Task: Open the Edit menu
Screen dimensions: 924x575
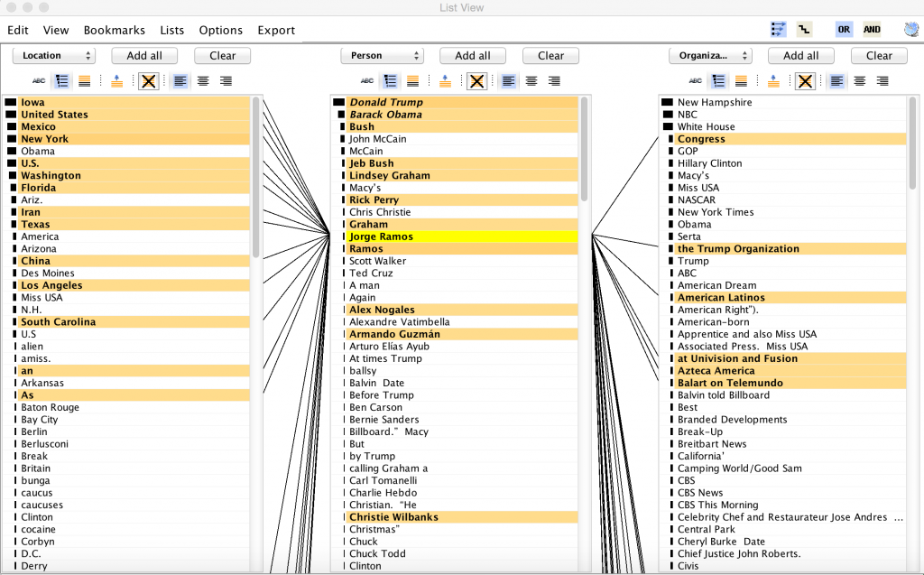Action: pyautogui.click(x=18, y=30)
